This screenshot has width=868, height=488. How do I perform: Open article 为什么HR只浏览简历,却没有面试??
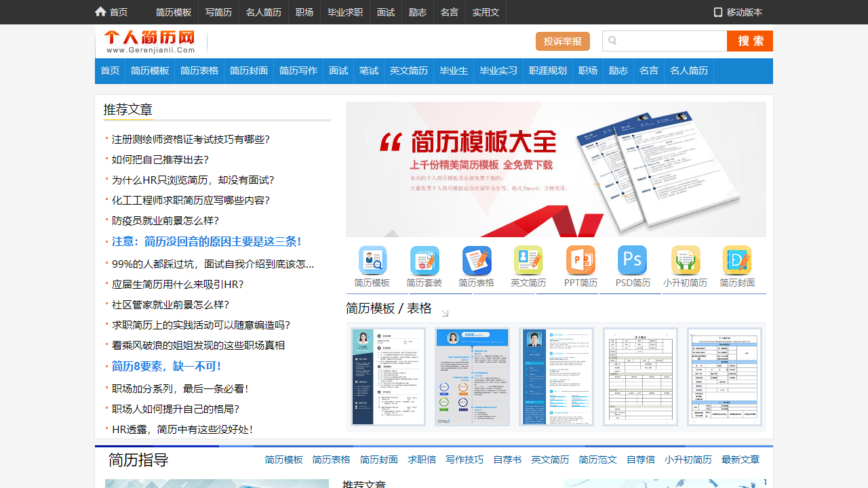click(x=193, y=180)
